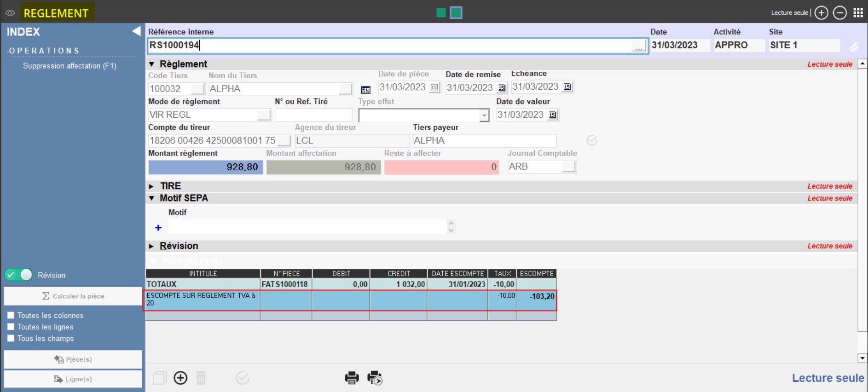Click the dark green square swatch
The width and height of the screenshot is (868, 392).
[441, 13]
